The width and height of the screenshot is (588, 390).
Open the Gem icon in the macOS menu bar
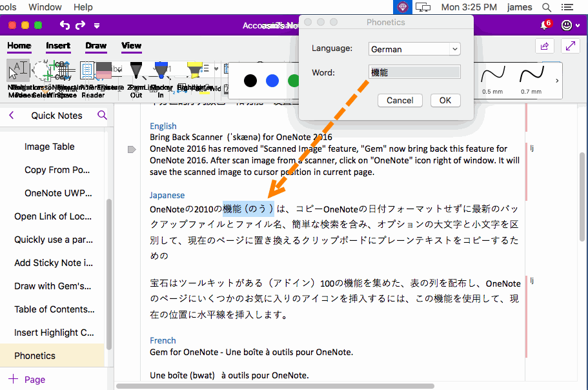point(402,7)
